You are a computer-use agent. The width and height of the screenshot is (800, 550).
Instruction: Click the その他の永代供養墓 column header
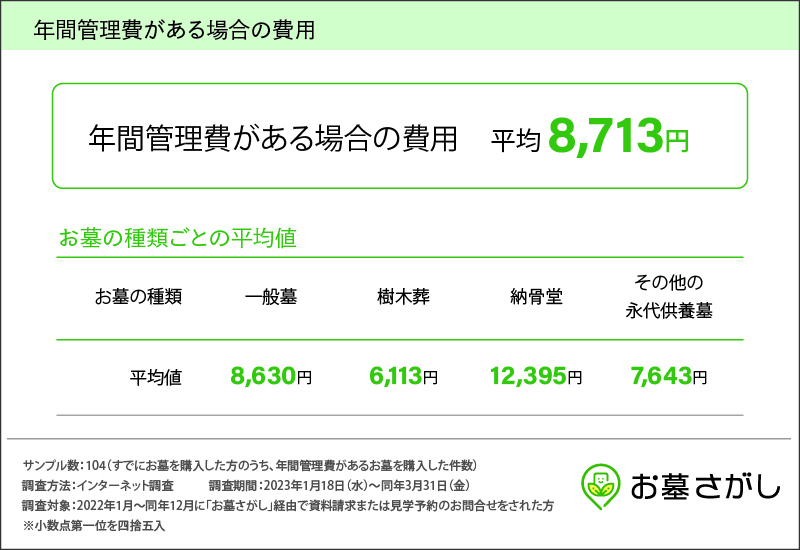pos(669,296)
